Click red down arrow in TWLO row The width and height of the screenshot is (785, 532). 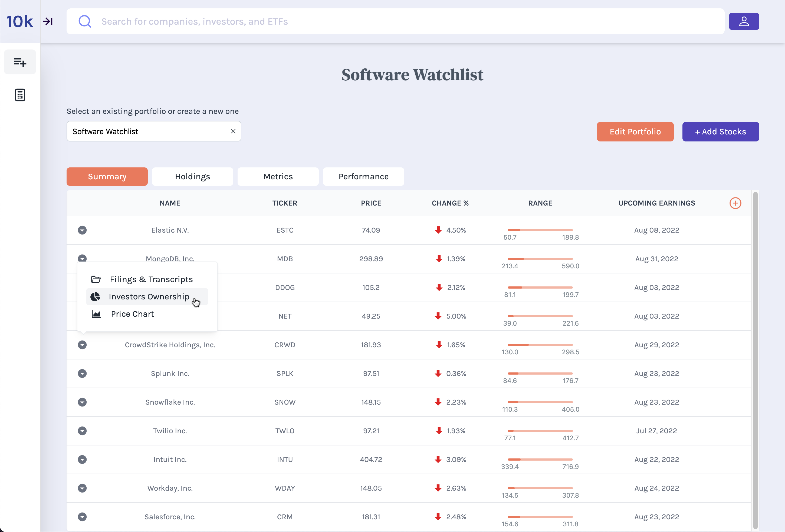pyautogui.click(x=439, y=431)
